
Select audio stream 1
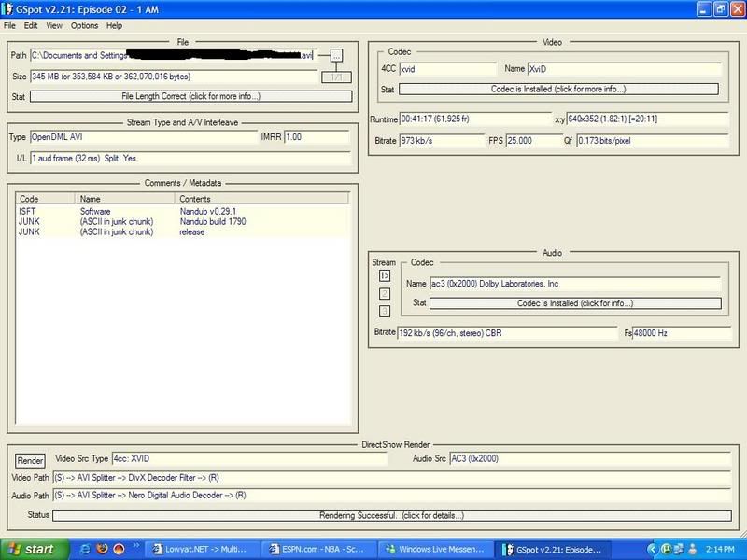385,274
